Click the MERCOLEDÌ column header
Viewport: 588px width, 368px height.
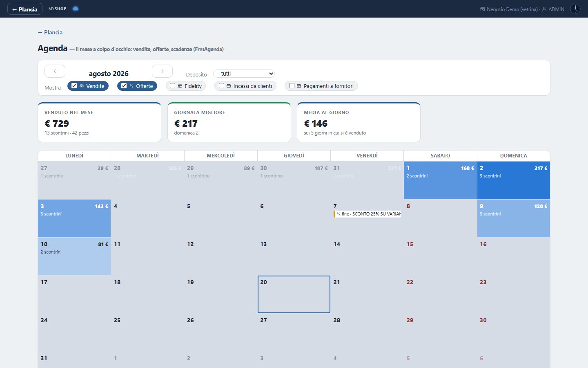221,156
